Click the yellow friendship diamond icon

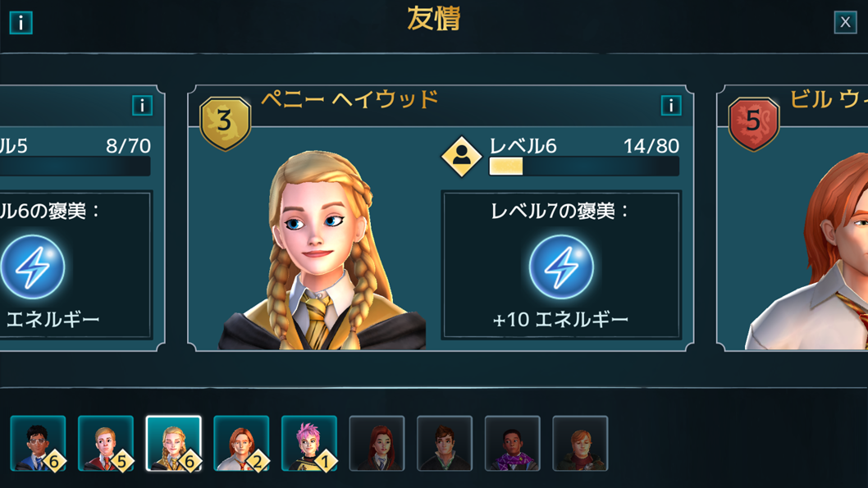[461, 157]
